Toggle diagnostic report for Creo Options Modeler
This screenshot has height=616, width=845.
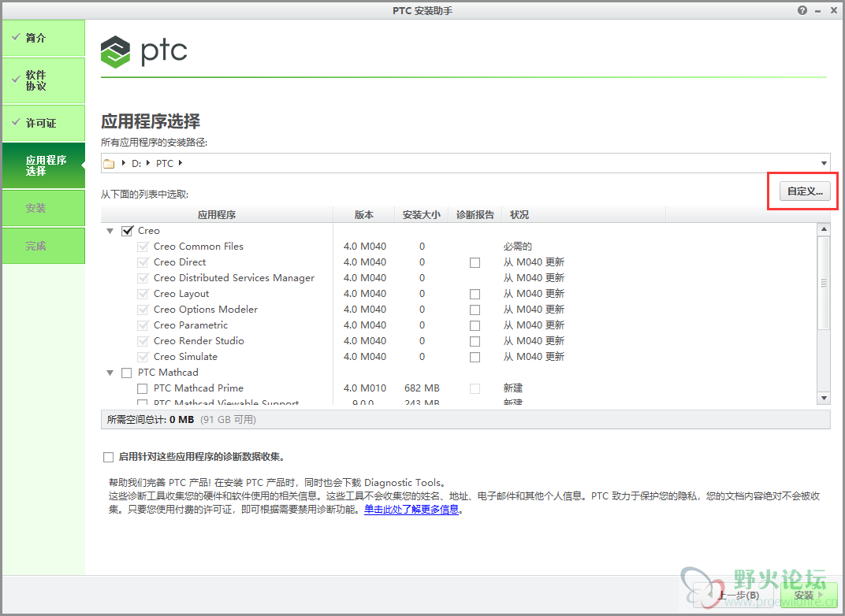click(x=475, y=310)
